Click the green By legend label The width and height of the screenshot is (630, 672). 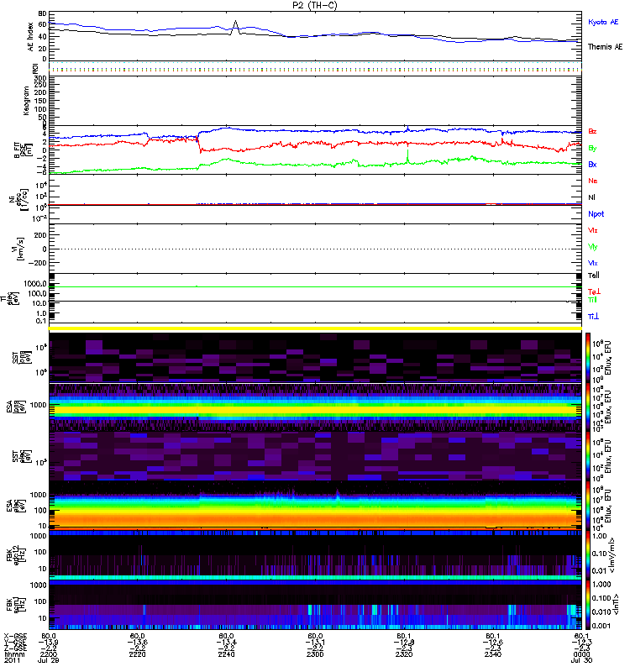(x=592, y=149)
